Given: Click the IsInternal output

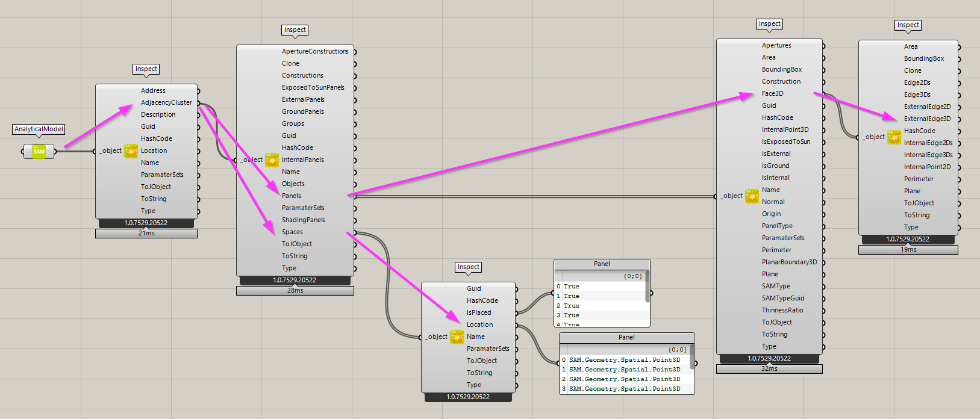Looking at the screenshot, I should tap(776, 178).
